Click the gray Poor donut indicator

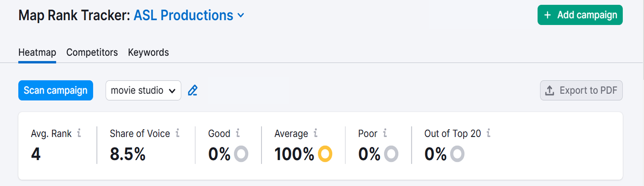pyautogui.click(x=391, y=154)
